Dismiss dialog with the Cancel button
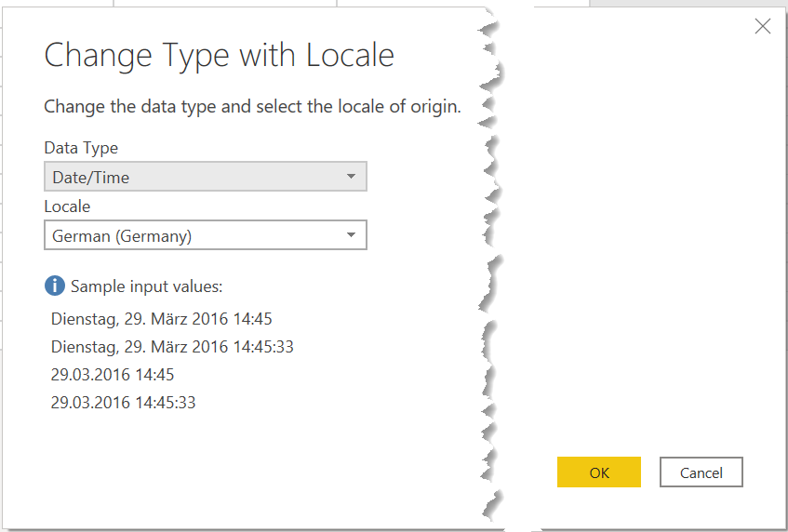788x532 pixels. pyautogui.click(x=701, y=472)
